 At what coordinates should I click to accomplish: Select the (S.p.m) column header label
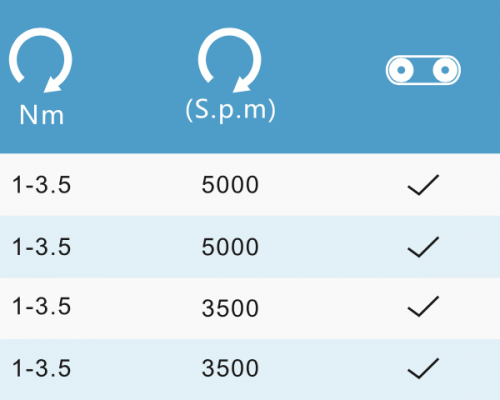click(230, 110)
